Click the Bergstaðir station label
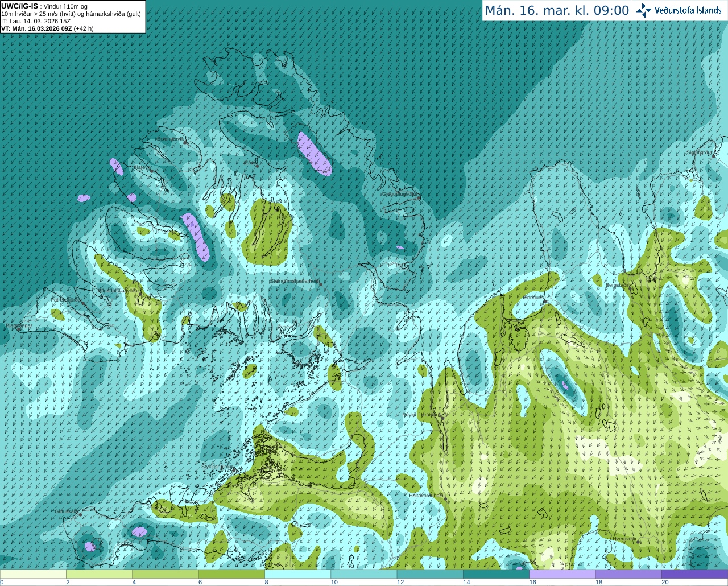Viewport: 728px width, 586px height. point(617,285)
